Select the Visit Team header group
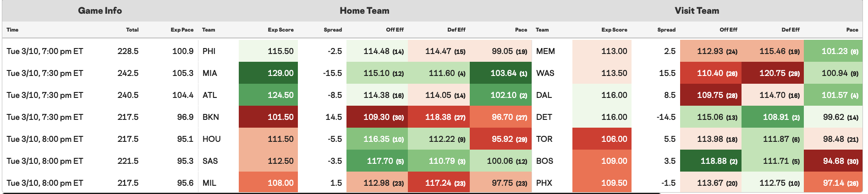Viewport: 868px width, 194px height. click(697, 11)
